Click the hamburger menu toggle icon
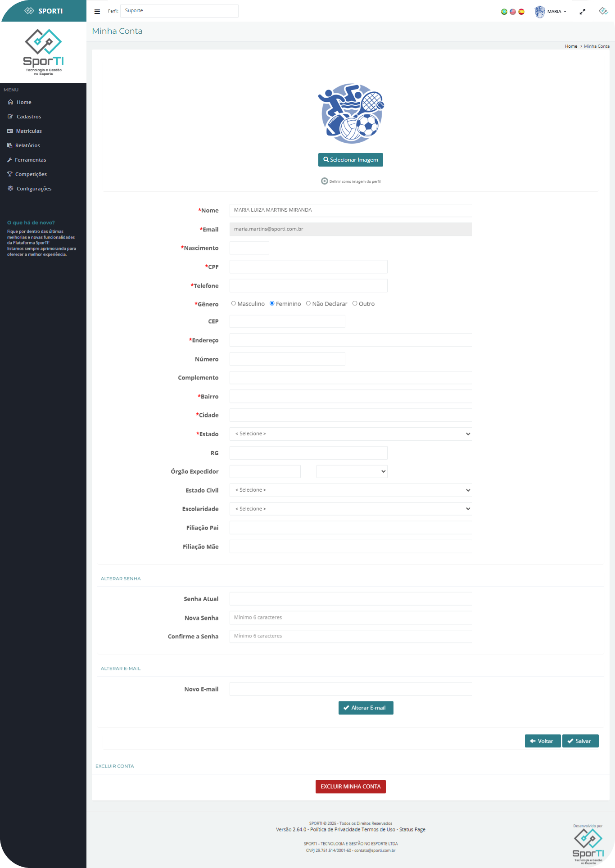Screen dimensions: 615x868 coord(97,12)
